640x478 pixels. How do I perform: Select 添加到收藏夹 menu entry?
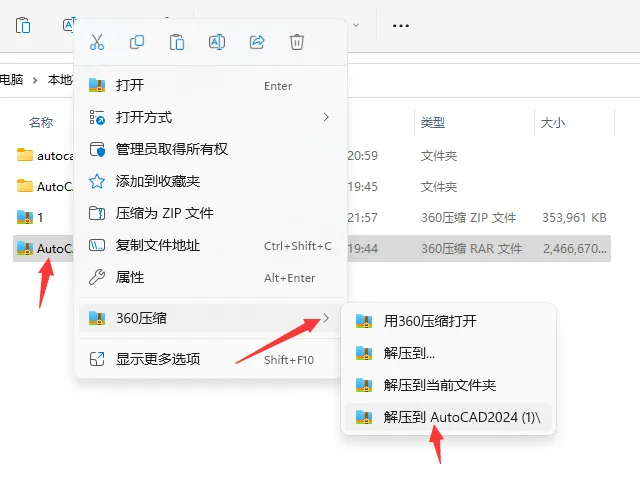click(211, 181)
